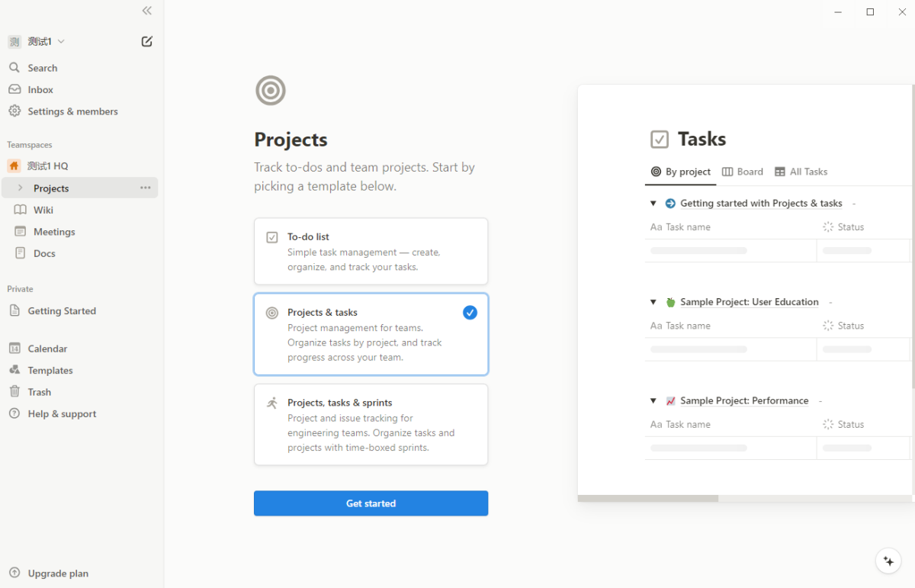The image size is (915, 588).
Task: Open the Calendar page
Action: pyautogui.click(x=47, y=349)
